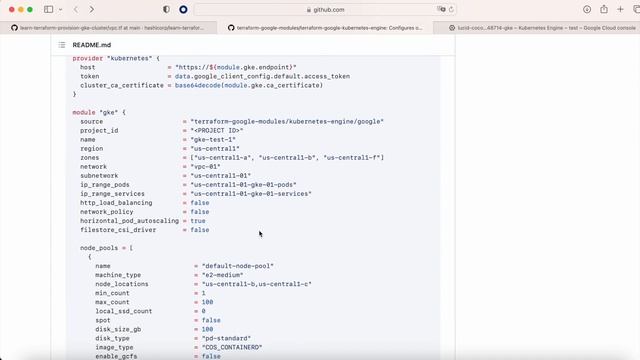Open the translate icon in the address bar
This screenshot has height=360, width=640.
(x=441, y=9)
